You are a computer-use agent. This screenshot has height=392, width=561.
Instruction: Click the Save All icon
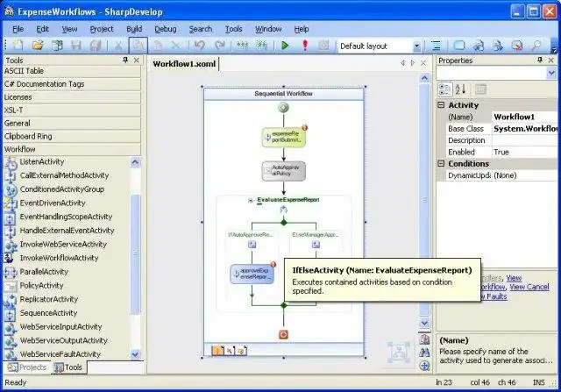96,46
